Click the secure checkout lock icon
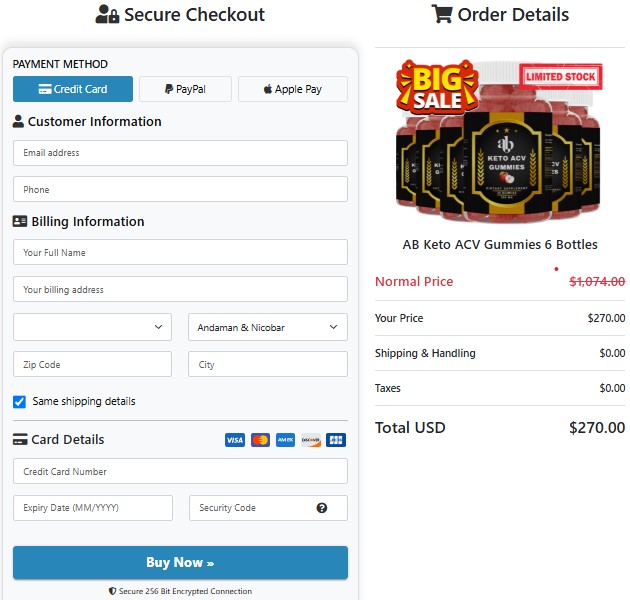Viewport: 630px width, 600px height. 107,15
